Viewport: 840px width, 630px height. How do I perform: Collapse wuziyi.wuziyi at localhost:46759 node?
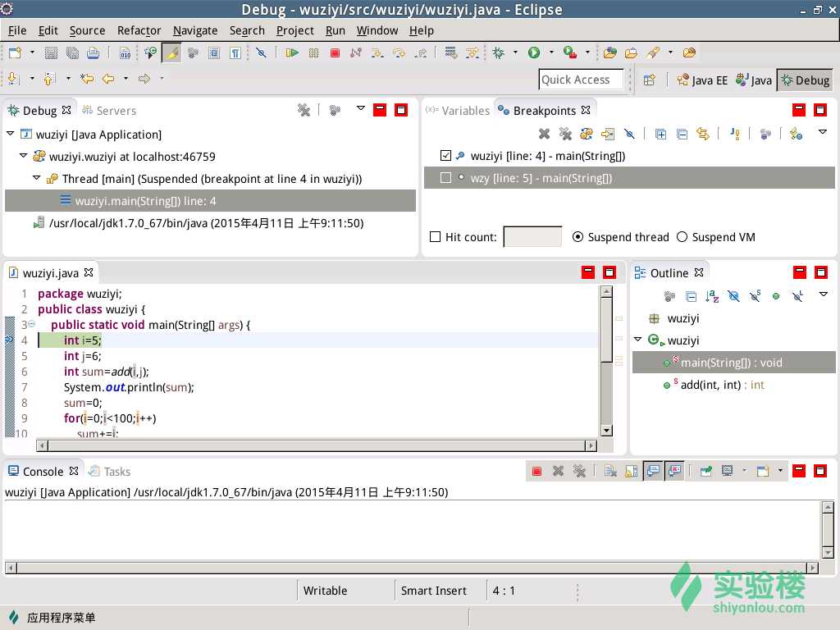point(23,155)
